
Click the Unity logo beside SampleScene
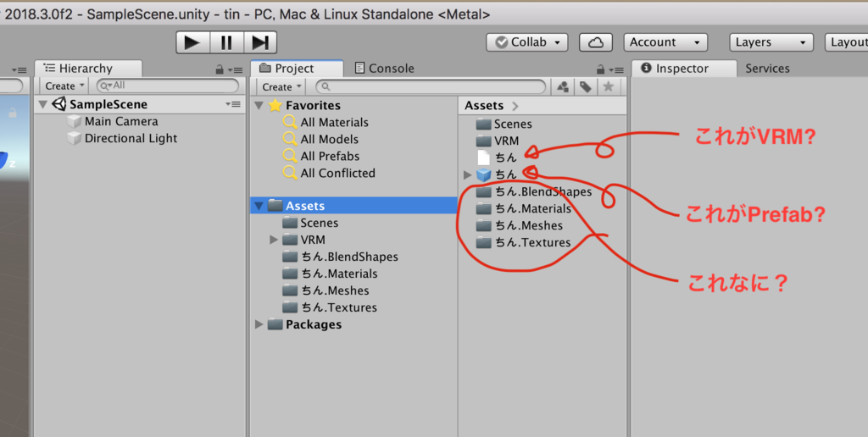coord(58,104)
